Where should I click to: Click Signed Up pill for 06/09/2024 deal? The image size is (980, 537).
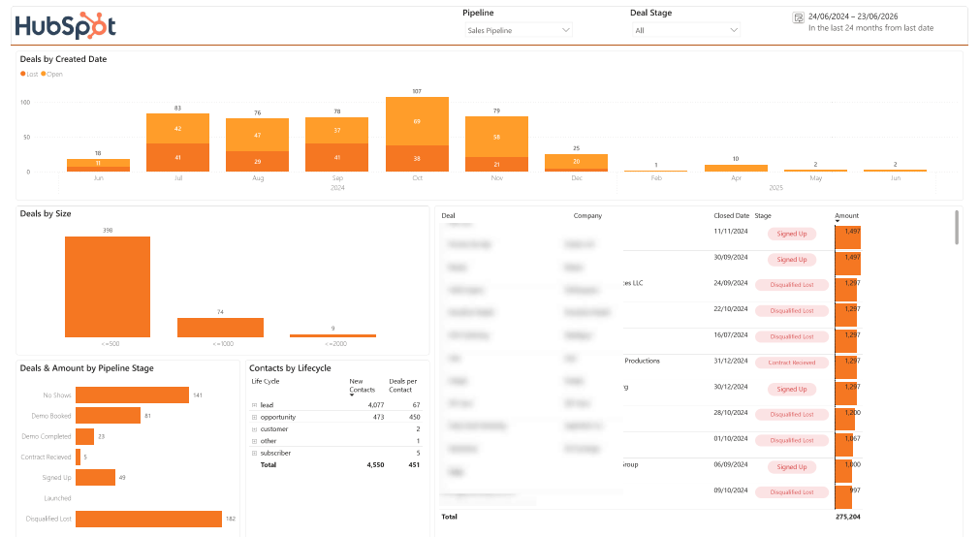[791, 466]
